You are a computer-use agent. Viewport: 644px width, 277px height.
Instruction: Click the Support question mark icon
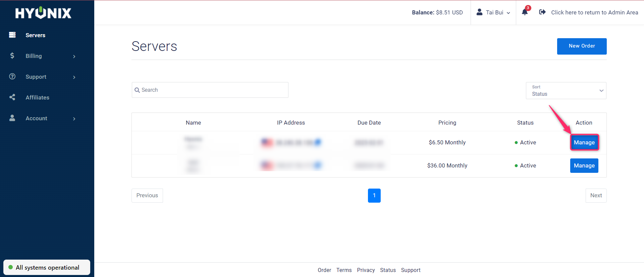(x=12, y=76)
